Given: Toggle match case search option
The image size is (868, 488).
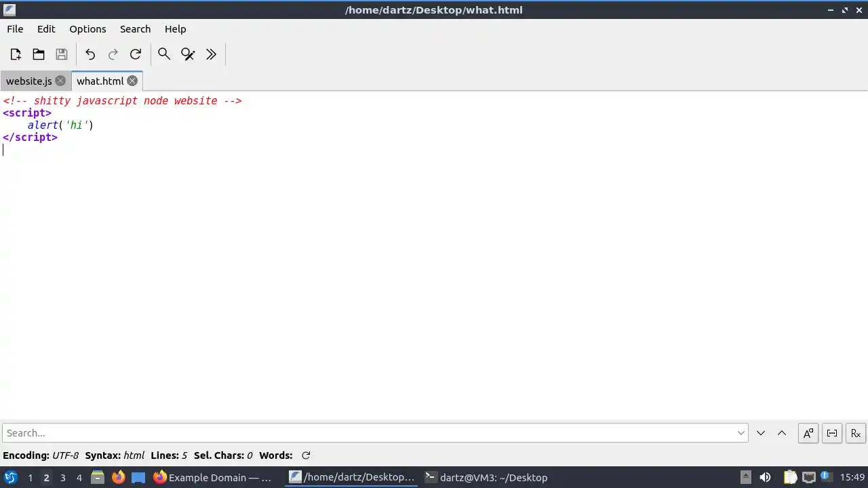Looking at the screenshot, I should point(808,433).
